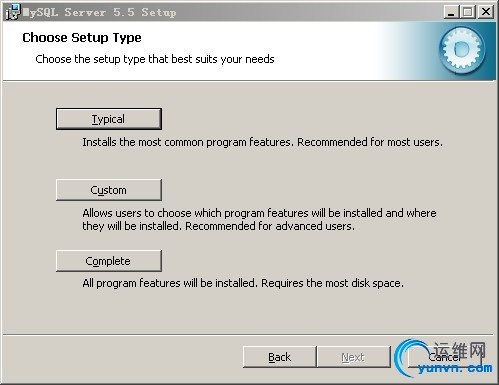Click the 'Requires the most disk space' text
Viewport: 499px width, 385px height.
[332, 283]
